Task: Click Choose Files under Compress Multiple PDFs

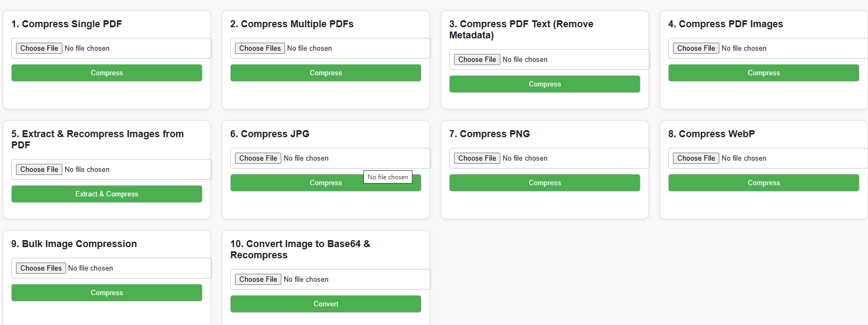Action: coord(259,48)
